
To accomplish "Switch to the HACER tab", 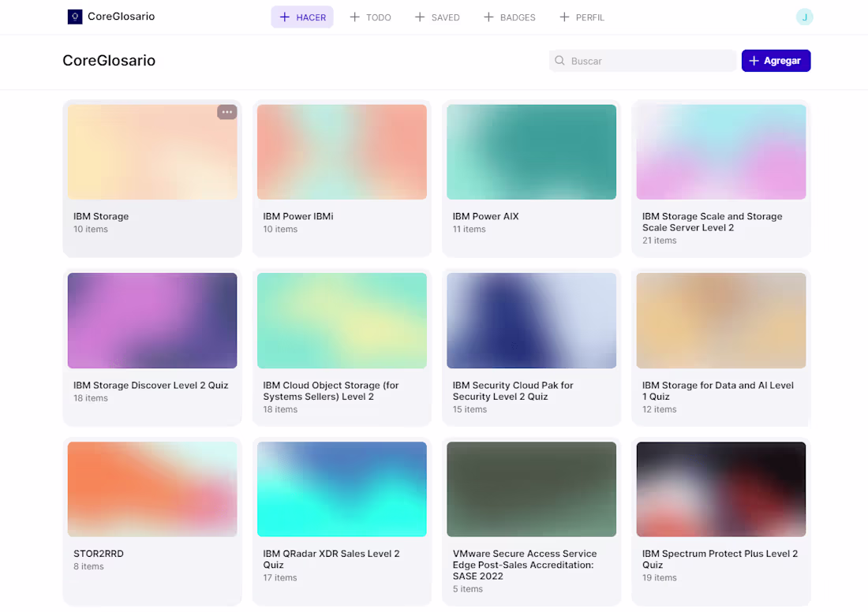I will click(302, 17).
